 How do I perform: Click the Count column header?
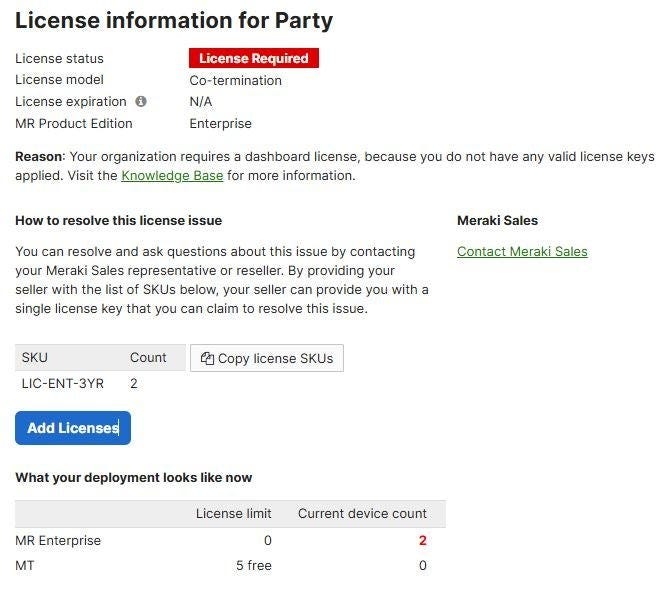(x=148, y=358)
